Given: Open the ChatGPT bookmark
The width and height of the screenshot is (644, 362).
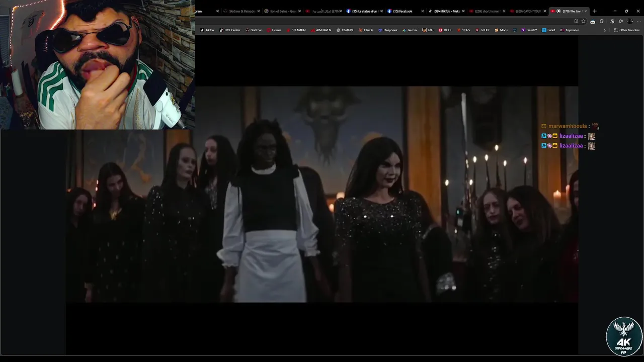Looking at the screenshot, I should coord(345,30).
